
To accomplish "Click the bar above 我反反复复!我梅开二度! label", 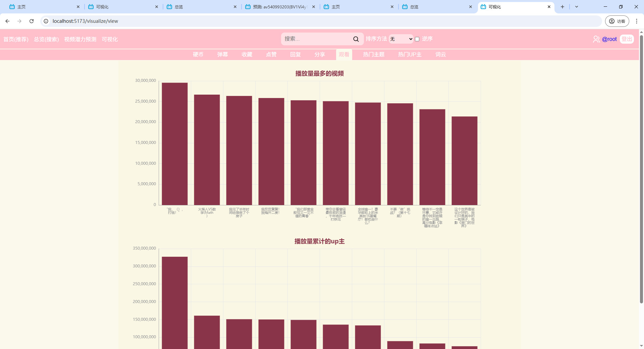I will click(271, 151).
